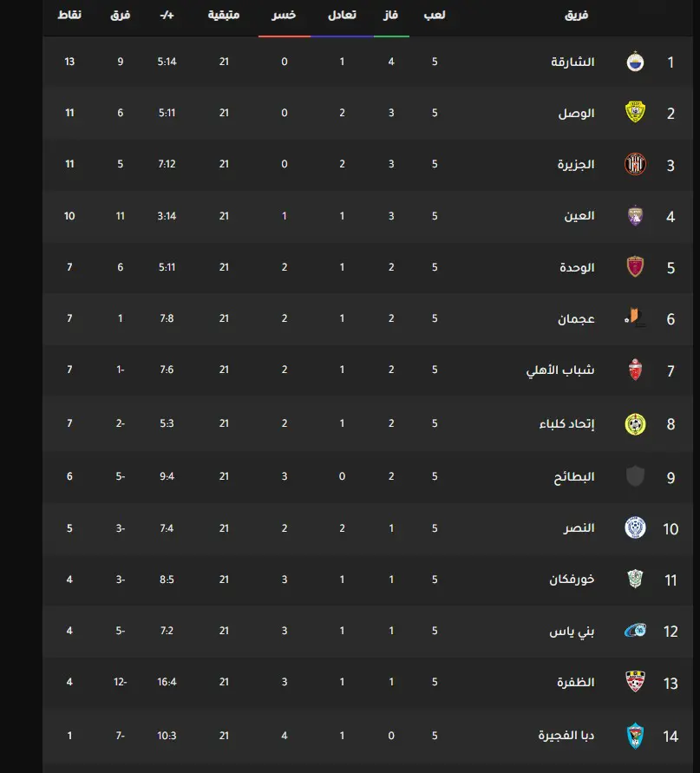This screenshot has height=773, width=700.
Task: Open بني ياس team name link
Action: click(572, 631)
